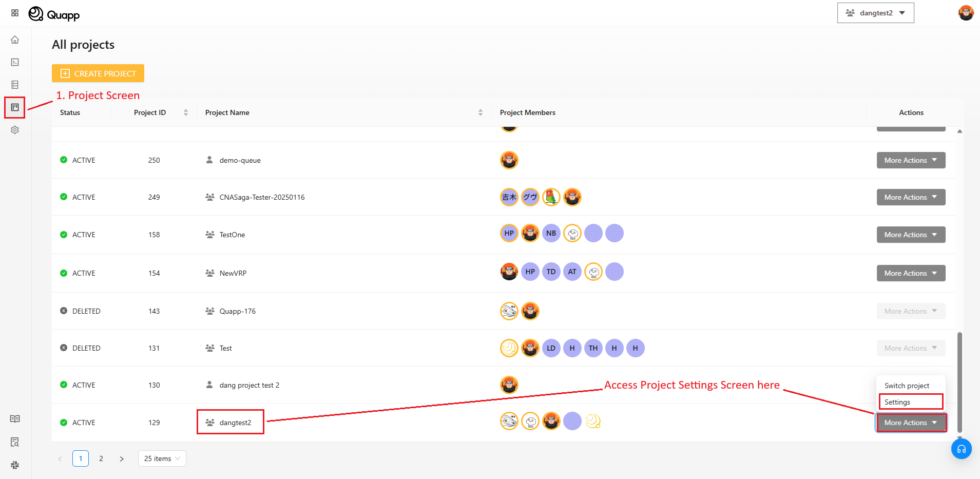Open the 25 items page size dropdown
980x479 pixels.
tap(162, 458)
